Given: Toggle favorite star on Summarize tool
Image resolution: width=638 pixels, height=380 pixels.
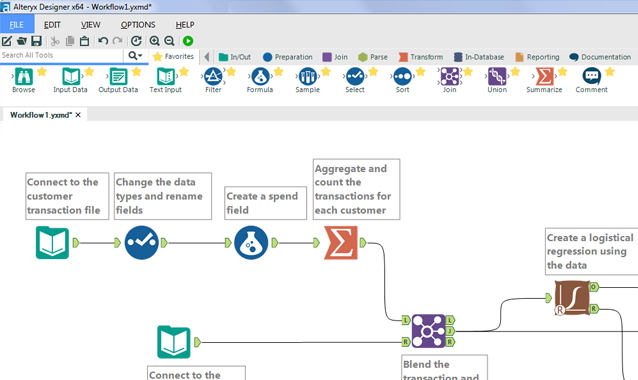Looking at the screenshot, I should click(x=562, y=72).
